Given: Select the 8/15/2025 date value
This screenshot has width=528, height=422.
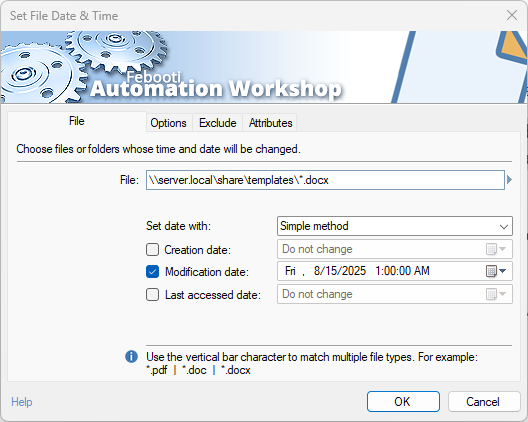Looking at the screenshot, I should click(x=339, y=271).
